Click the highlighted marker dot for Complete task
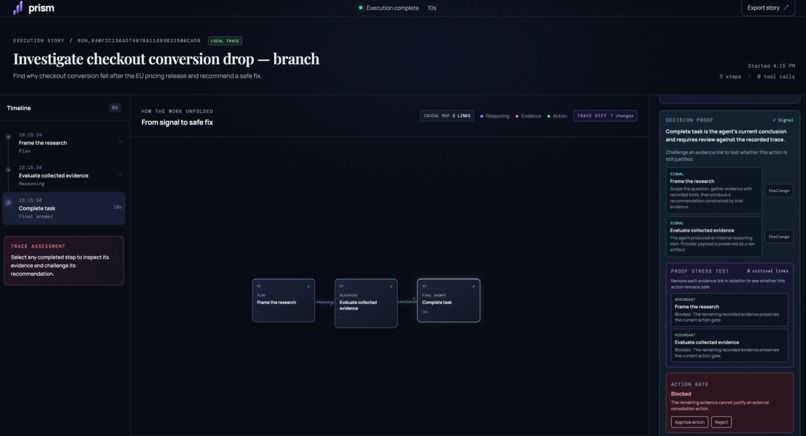806x436 pixels. [x=8, y=203]
